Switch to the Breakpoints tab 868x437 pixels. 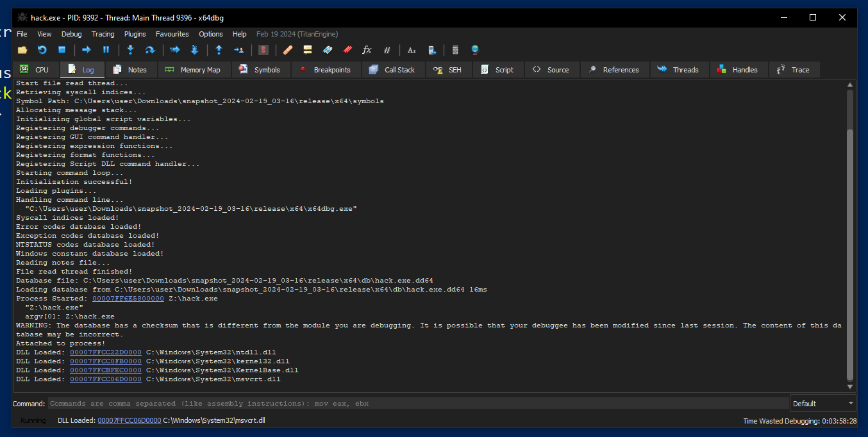coord(326,70)
